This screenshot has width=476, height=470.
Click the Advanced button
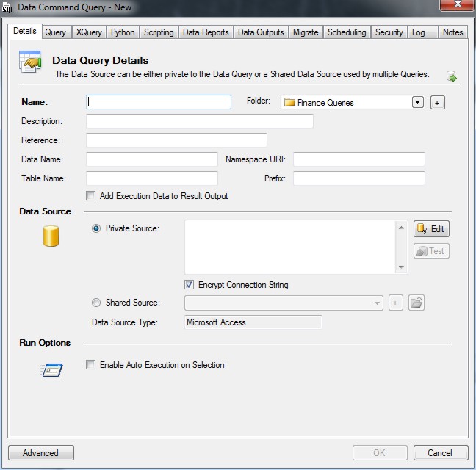[x=40, y=453]
